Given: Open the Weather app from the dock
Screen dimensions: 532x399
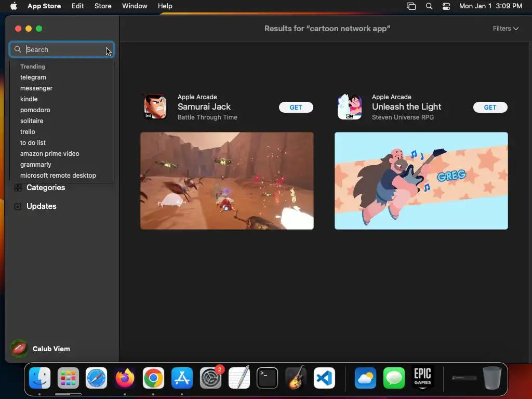Looking at the screenshot, I should click(x=365, y=378).
